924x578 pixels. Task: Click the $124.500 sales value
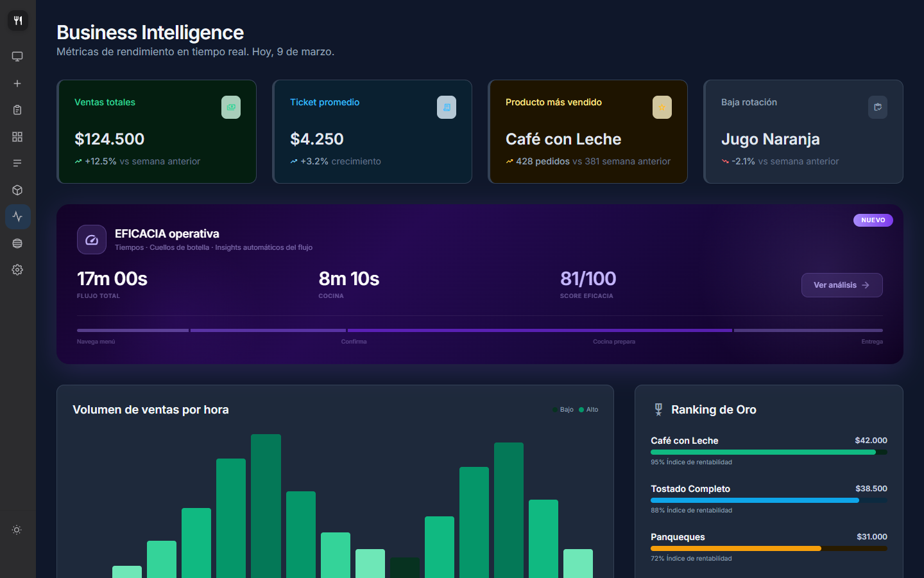(110, 139)
